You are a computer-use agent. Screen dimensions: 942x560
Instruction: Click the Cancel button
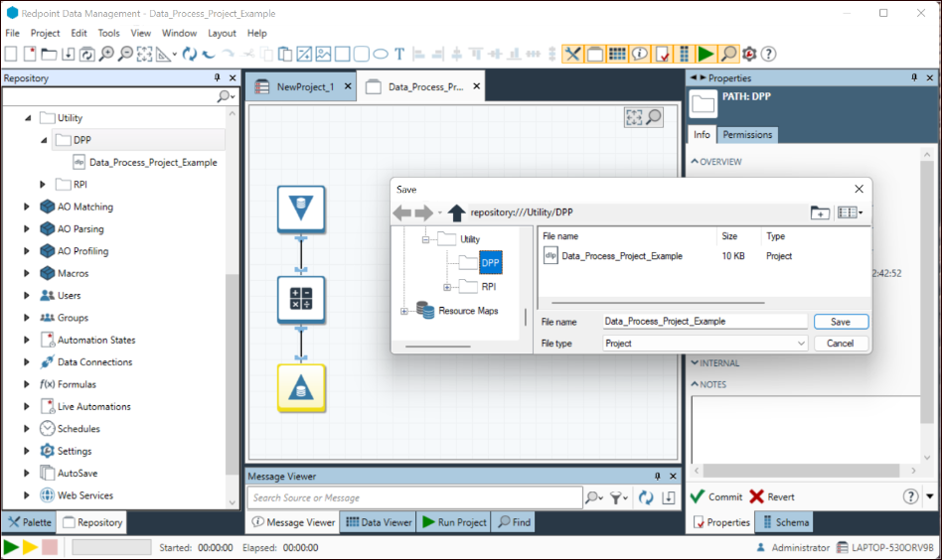(x=840, y=344)
